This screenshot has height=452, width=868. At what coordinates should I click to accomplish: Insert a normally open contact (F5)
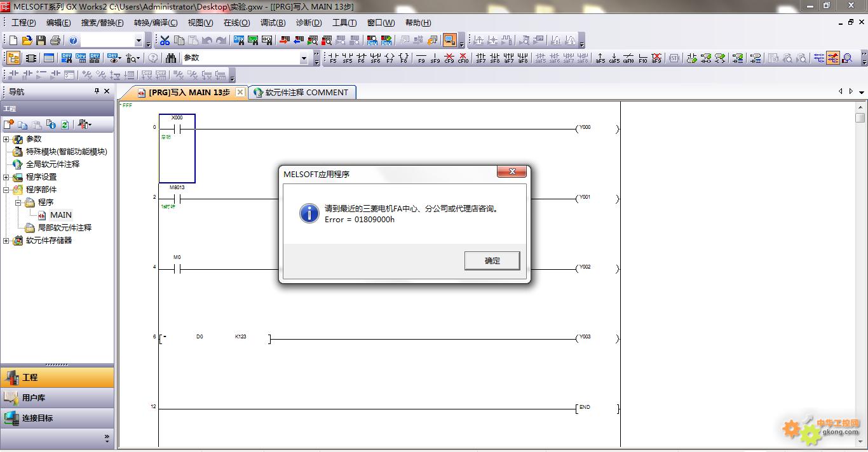[333, 58]
